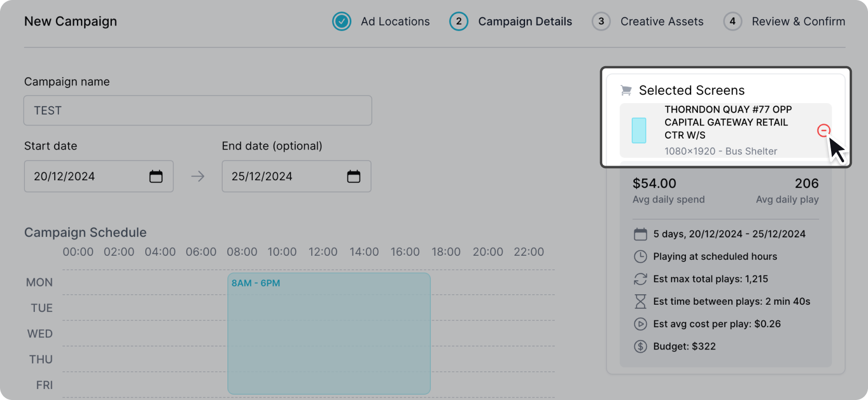The width and height of the screenshot is (868, 400).
Task: Click the play icon by Est avg cost per play
Action: (x=640, y=324)
